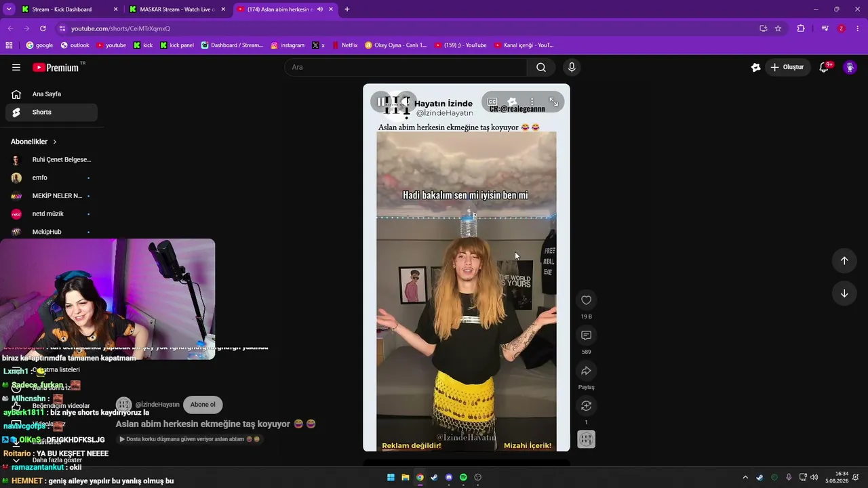Switch to MASKAR Stream tab
This screenshot has height=488, width=868.
pos(178,9)
